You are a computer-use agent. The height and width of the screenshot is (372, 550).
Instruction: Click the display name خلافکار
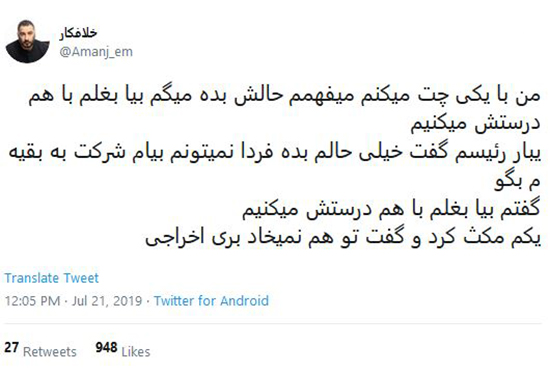78,33
